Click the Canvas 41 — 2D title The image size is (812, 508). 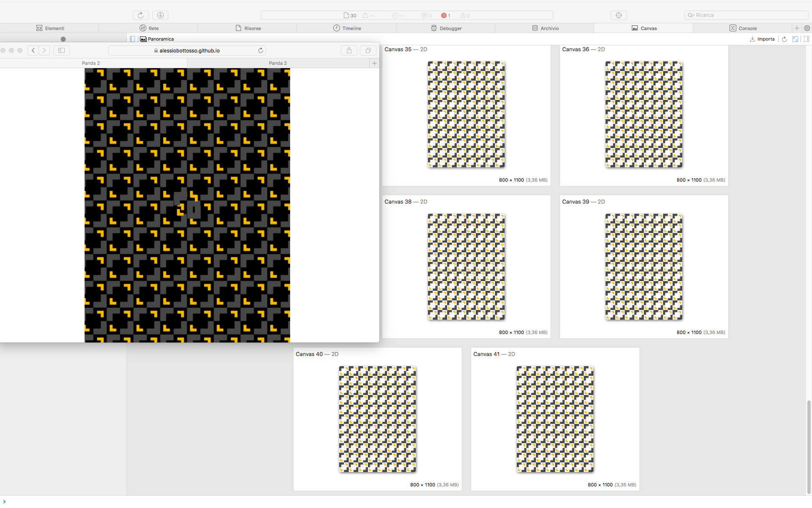(494, 354)
